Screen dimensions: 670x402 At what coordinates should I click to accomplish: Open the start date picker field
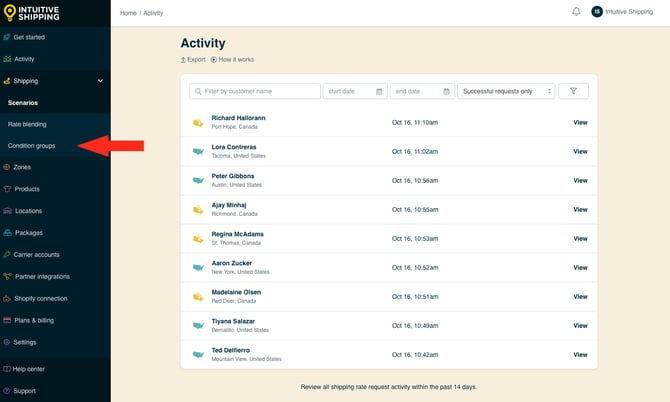pos(355,91)
